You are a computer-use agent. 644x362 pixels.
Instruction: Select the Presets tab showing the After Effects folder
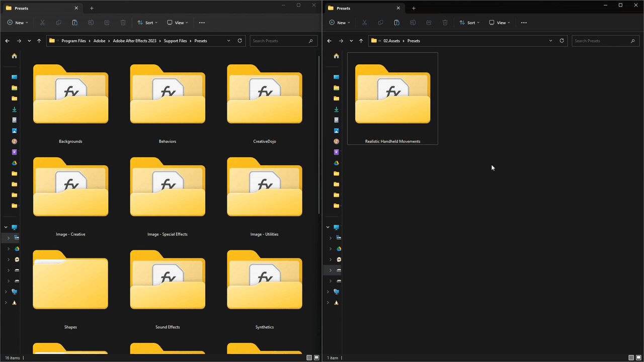[x=42, y=8]
